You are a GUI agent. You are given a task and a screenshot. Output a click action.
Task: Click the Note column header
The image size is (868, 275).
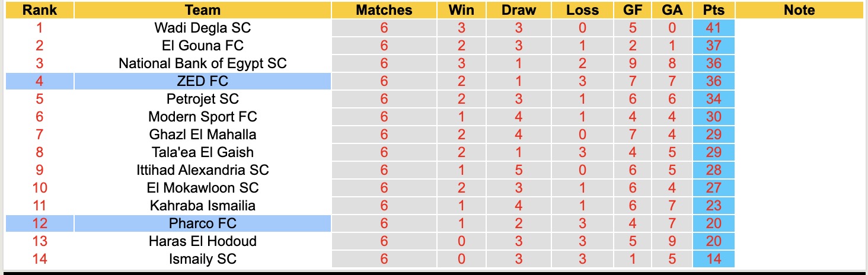pos(799,10)
